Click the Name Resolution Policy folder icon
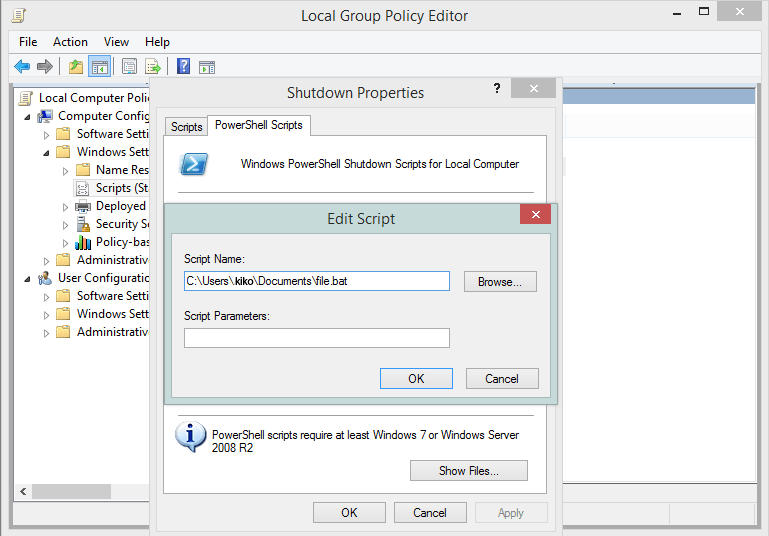The image size is (769, 536). (x=83, y=170)
